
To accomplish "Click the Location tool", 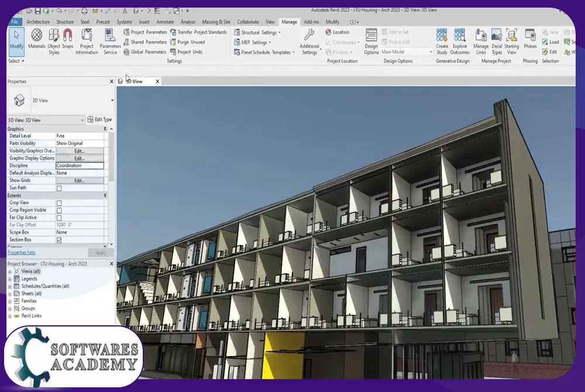I will coord(338,32).
